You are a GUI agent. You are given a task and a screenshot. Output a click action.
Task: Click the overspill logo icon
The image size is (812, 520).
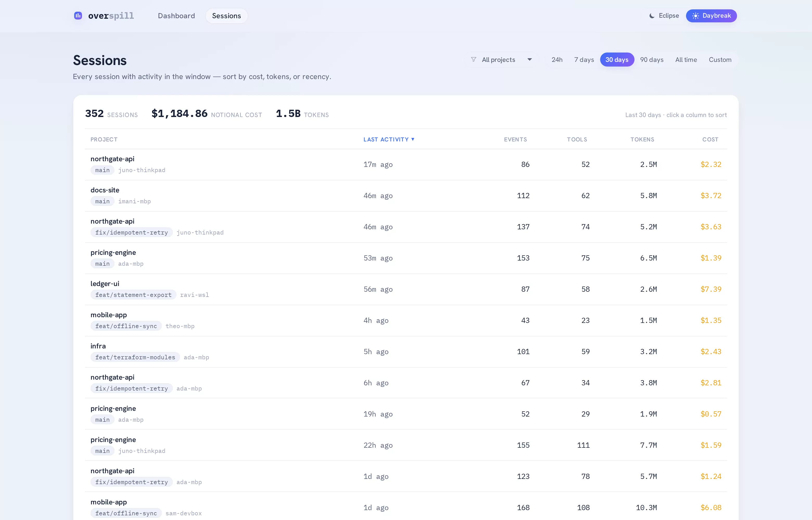coord(78,16)
